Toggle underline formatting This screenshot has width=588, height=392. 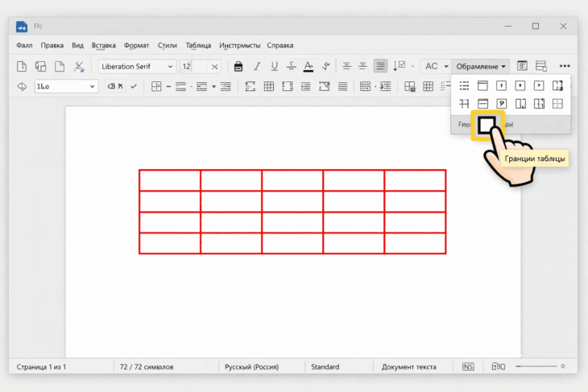tap(275, 66)
